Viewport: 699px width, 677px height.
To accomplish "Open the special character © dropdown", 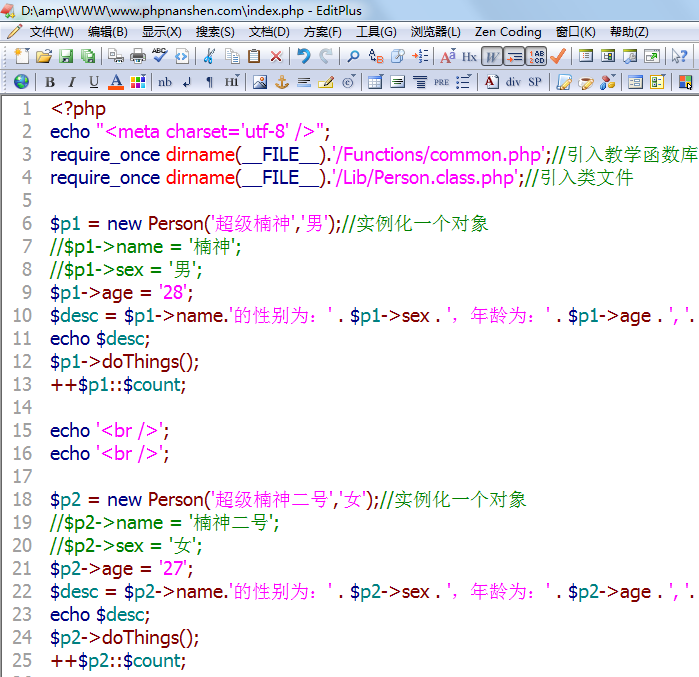I will [348, 82].
